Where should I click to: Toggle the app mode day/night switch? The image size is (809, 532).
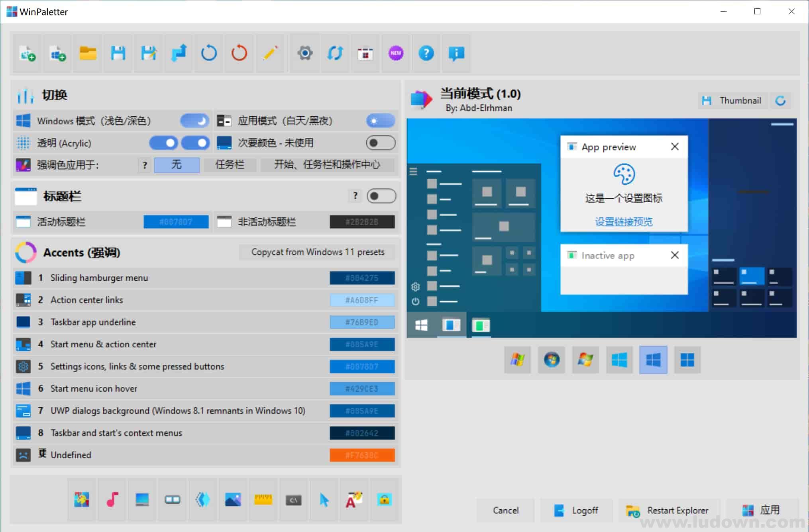click(x=381, y=121)
